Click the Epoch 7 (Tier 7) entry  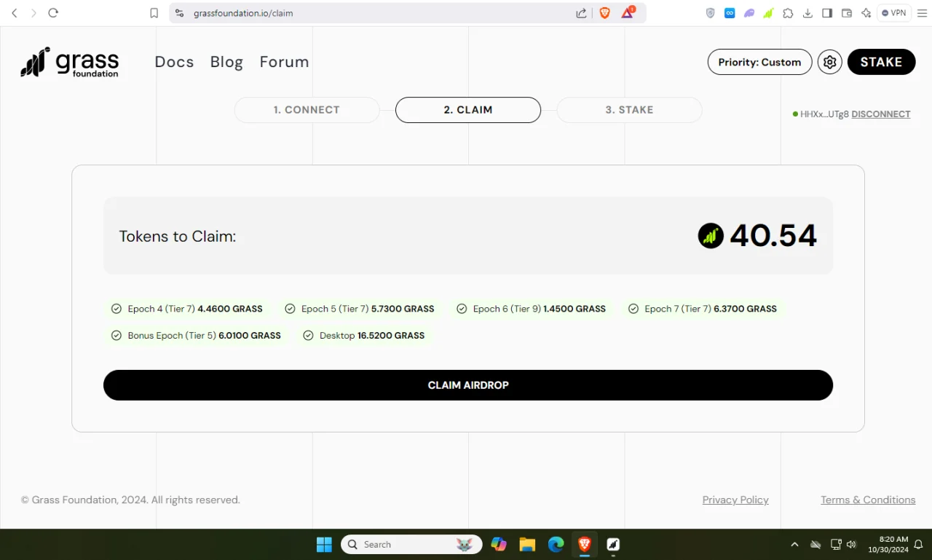coord(702,309)
